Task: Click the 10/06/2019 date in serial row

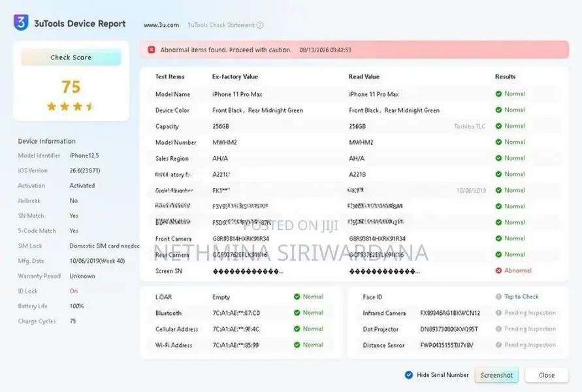Action: (471, 190)
